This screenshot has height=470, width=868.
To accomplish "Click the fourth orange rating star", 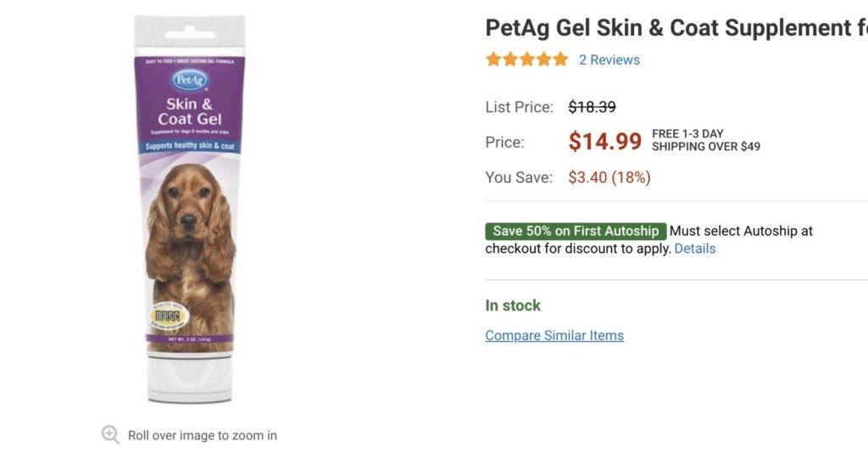I will [x=543, y=59].
